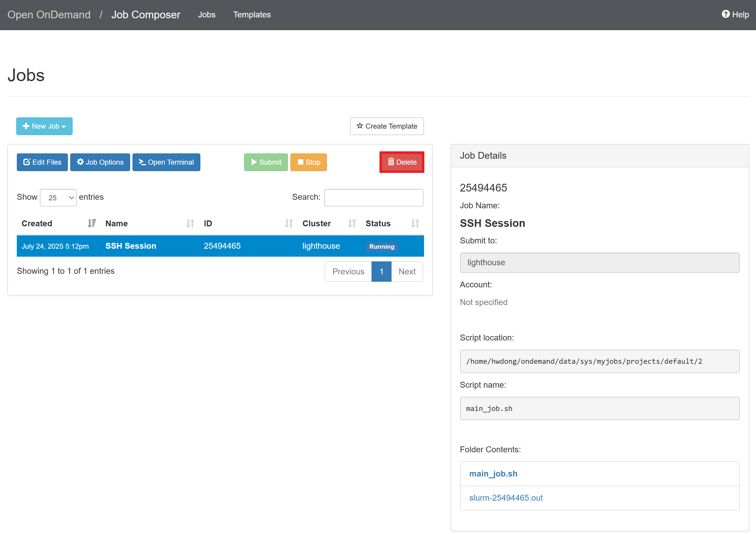The width and height of the screenshot is (756, 534).
Task: Select the SSH Session job row
Action: tap(220, 246)
